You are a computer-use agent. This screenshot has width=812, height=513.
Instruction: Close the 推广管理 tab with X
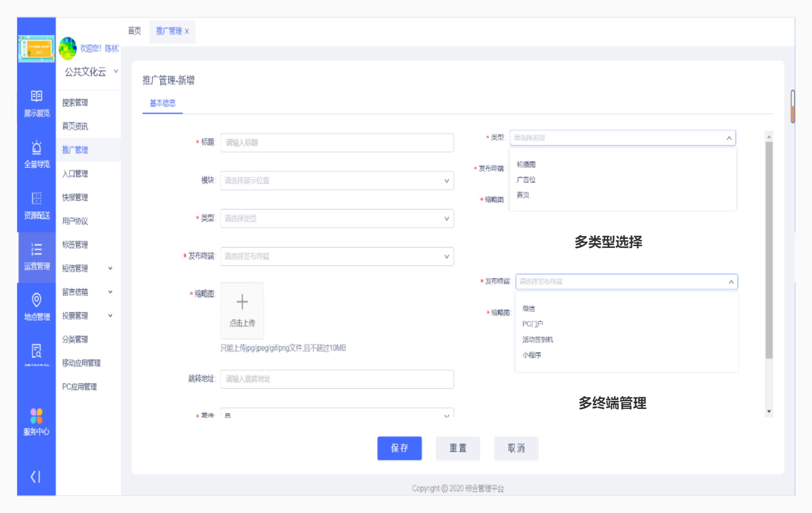click(x=186, y=31)
